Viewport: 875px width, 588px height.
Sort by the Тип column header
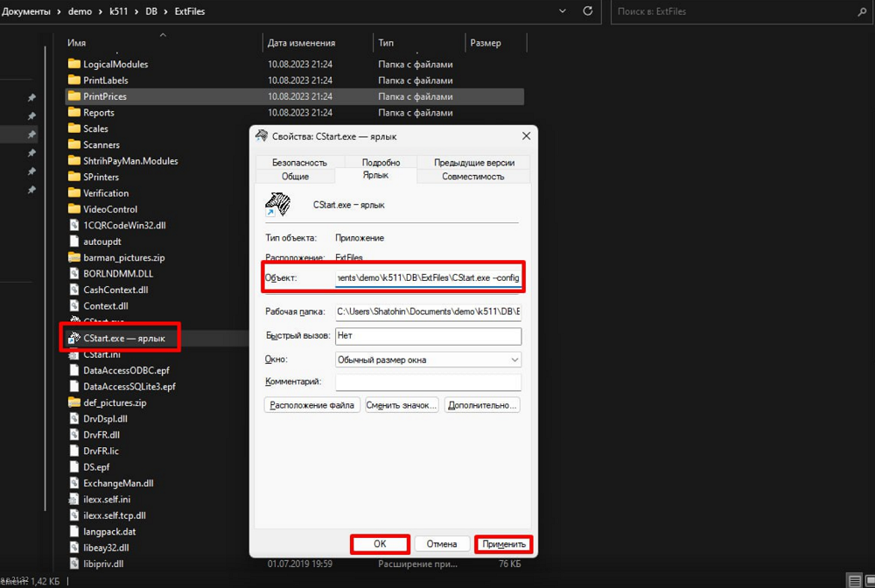386,43
